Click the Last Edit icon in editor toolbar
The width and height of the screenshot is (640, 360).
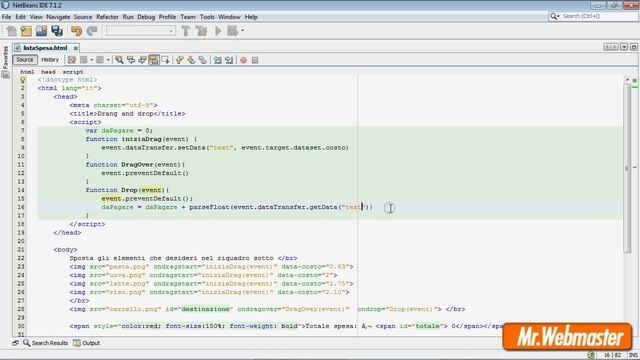pos(72,60)
